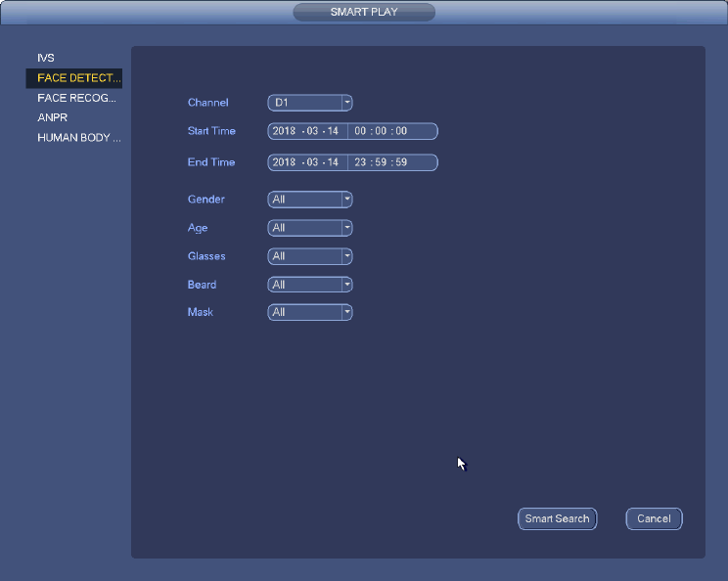
Task: Switch to FACE RECOG... section
Action: point(76,98)
